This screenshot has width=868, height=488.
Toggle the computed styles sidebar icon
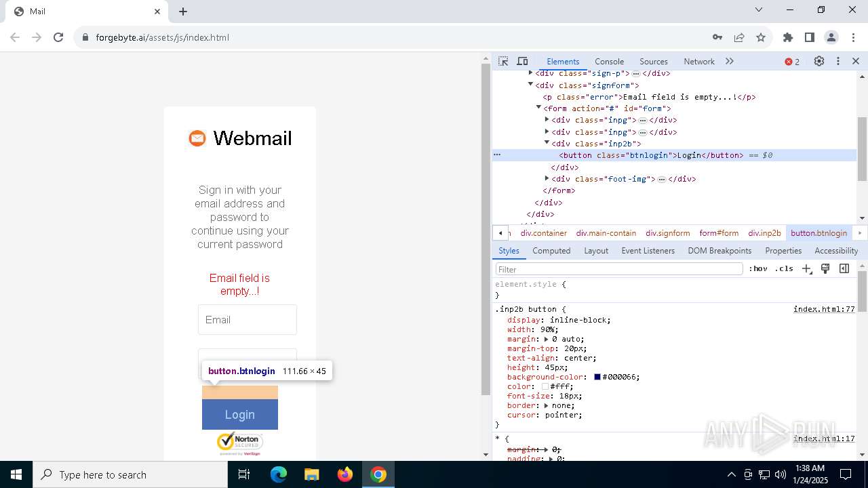pyautogui.click(x=844, y=269)
